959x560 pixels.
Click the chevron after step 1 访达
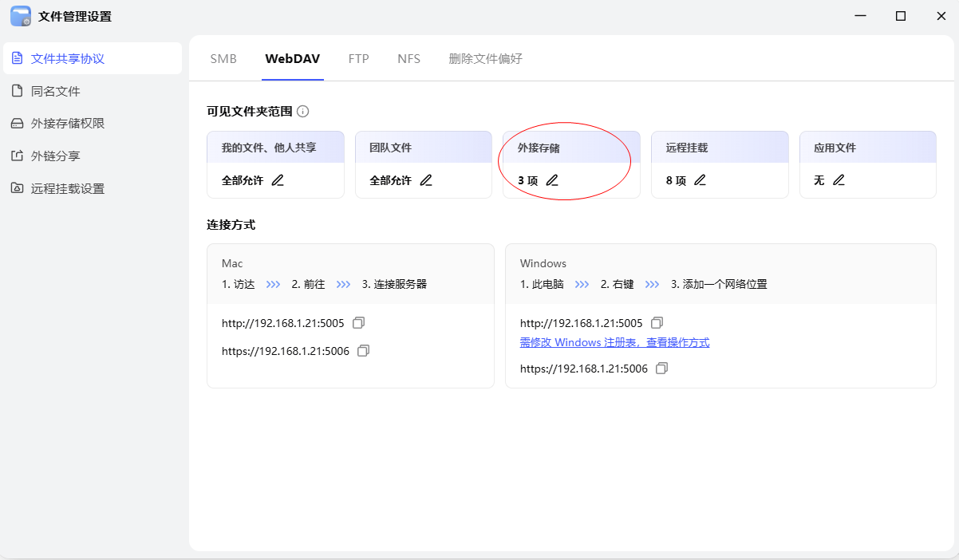[273, 283]
